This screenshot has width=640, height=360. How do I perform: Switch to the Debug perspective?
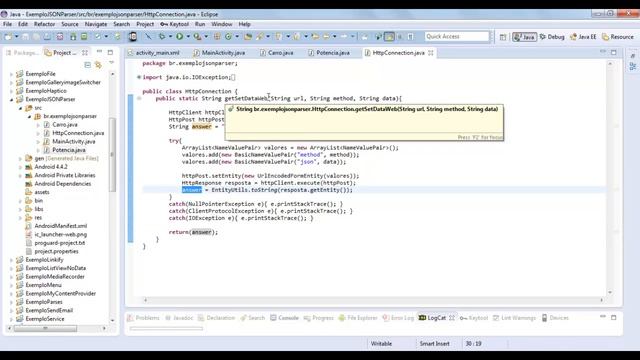[x=552, y=37]
